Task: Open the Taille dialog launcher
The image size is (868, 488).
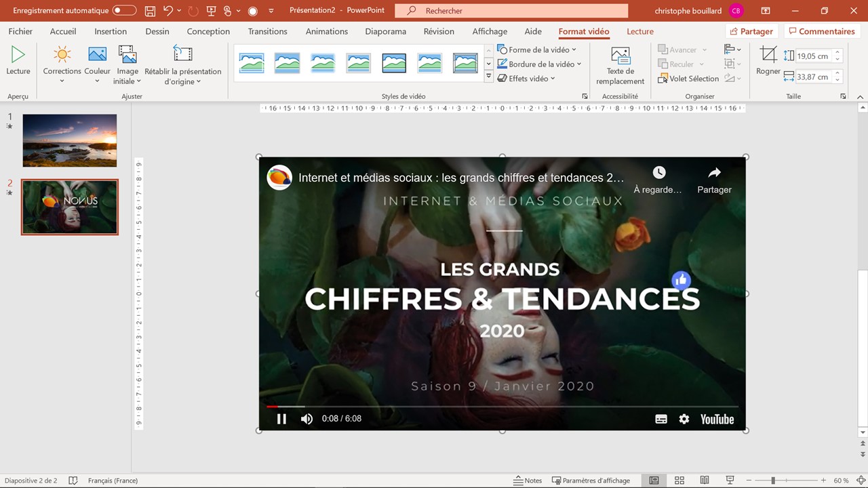Action: click(x=843, y=96)
